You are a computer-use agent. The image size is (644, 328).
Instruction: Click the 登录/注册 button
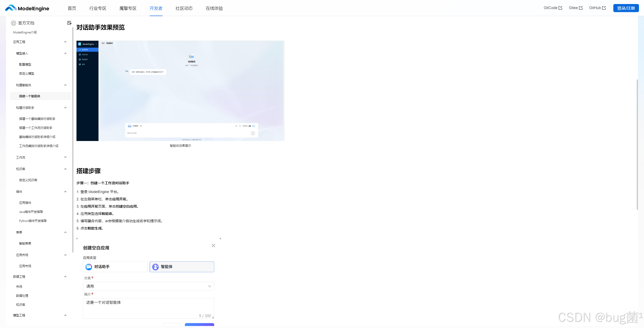626,8
